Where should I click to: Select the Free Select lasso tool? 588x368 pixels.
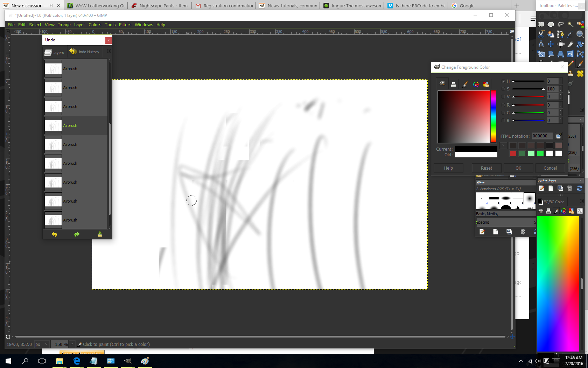click(561, 24)
